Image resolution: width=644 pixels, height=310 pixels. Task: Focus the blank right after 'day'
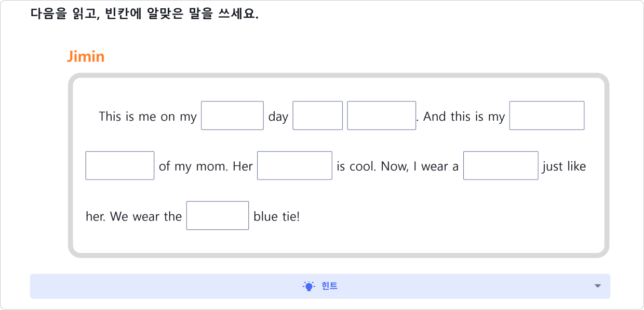pos(318,115)
